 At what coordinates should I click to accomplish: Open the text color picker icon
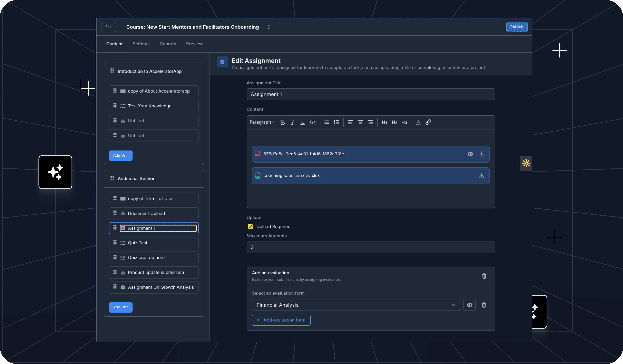[418, 122]
